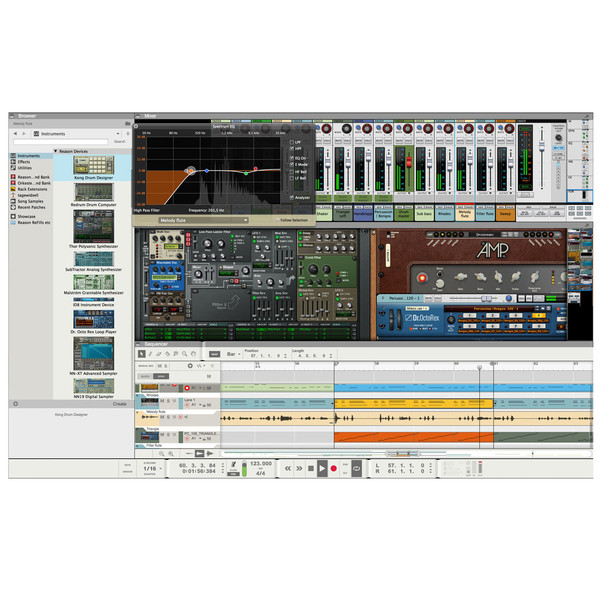
Task: Expand the Filler flute track in sequencer
Action: coord(138,446)
